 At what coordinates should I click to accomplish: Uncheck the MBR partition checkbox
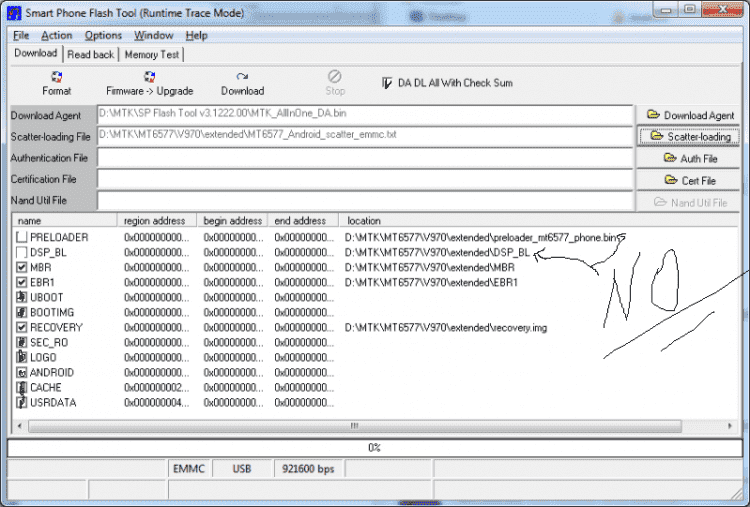(22, 267)
